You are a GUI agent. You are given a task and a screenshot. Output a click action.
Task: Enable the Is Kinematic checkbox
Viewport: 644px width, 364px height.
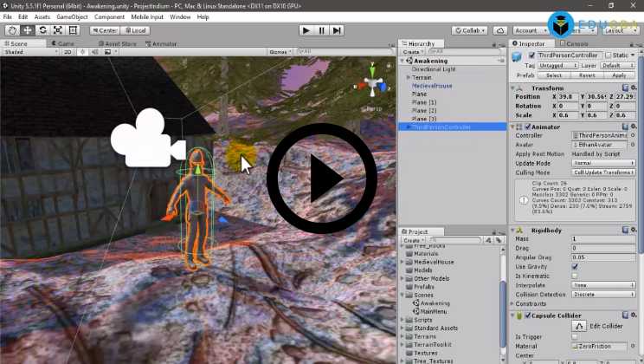tap(575, 276)
